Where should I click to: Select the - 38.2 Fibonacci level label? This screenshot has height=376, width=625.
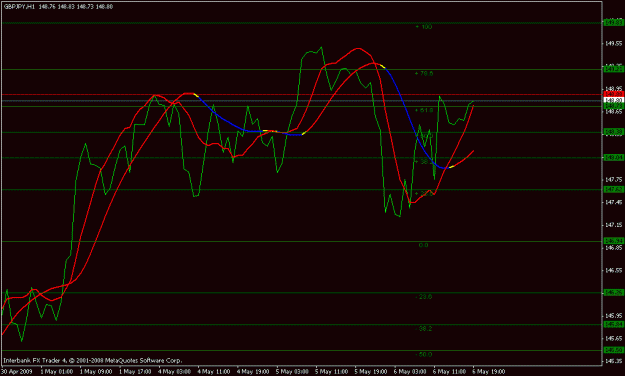[x=424, y=329]
